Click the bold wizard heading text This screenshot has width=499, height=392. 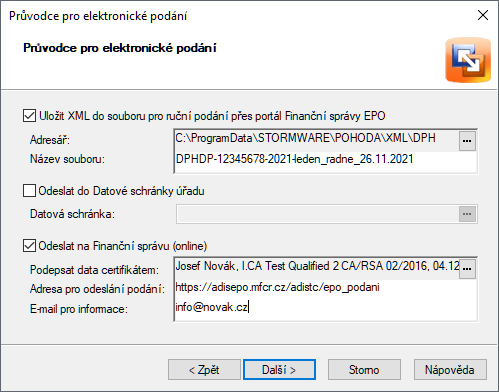click(120, 48)
